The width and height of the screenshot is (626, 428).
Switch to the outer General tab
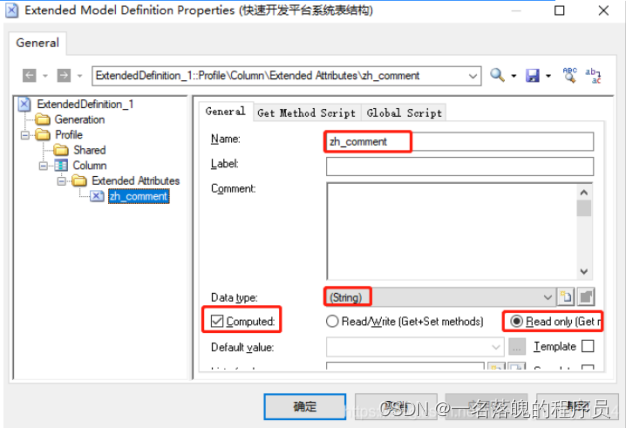pyautogui.click(x=38, y=43)
